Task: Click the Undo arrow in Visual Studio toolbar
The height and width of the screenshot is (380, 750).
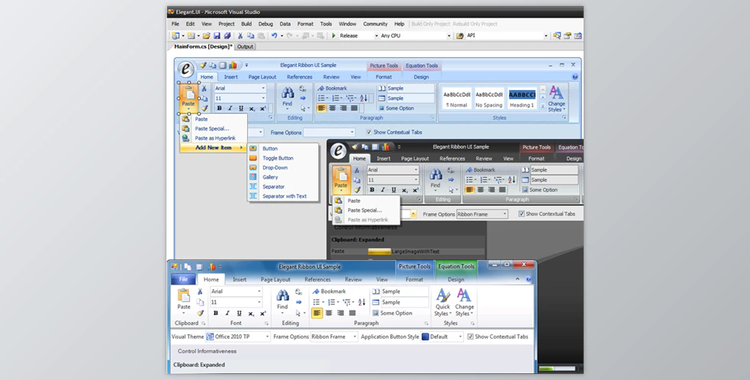Action: coord(274,36)
